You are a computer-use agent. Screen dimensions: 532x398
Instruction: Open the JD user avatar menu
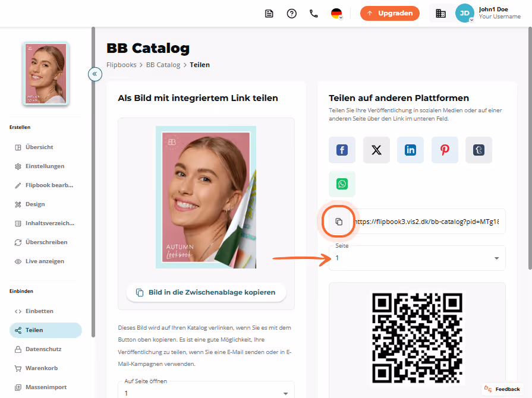point(464,13)
